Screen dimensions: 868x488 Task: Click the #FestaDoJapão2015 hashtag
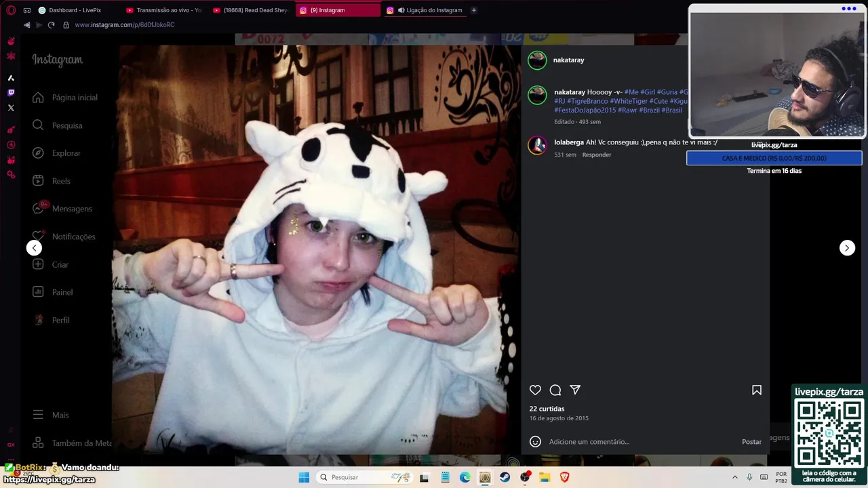(585, 110)
